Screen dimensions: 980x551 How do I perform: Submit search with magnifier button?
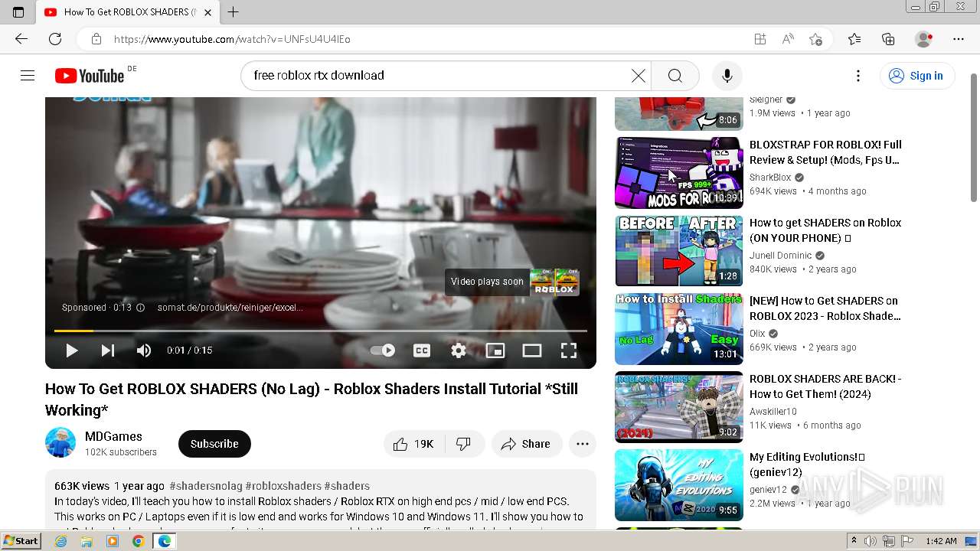675,76
